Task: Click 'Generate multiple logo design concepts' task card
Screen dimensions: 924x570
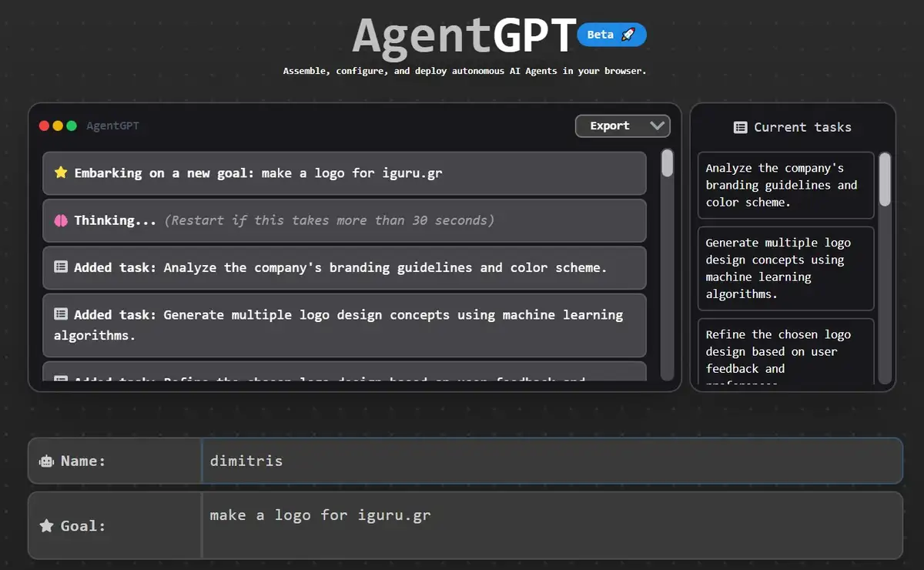Action: click(786, 268)
